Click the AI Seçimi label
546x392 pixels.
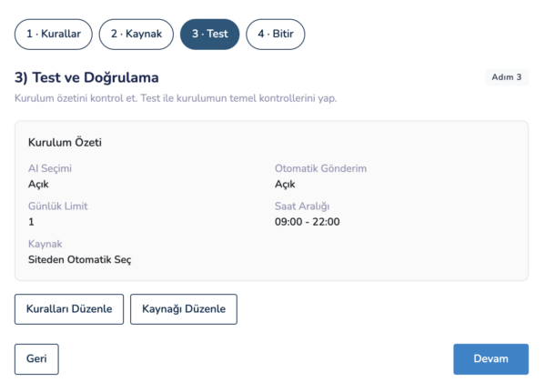[x=50, y=168]
